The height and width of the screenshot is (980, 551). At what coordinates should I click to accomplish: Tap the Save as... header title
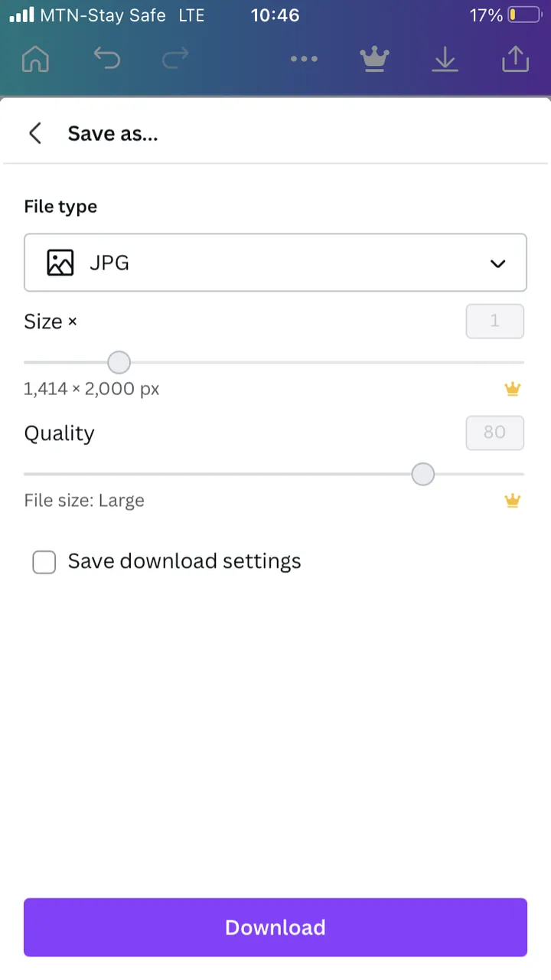coord(112,133)
